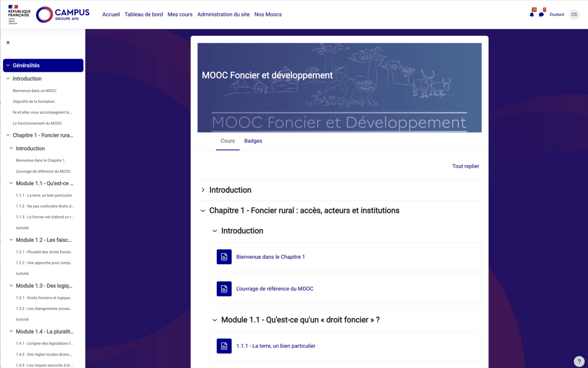588x368 pixels.
Task: Open L'ouvrage de référence du MOOC activity
Action: click(275, 289)
